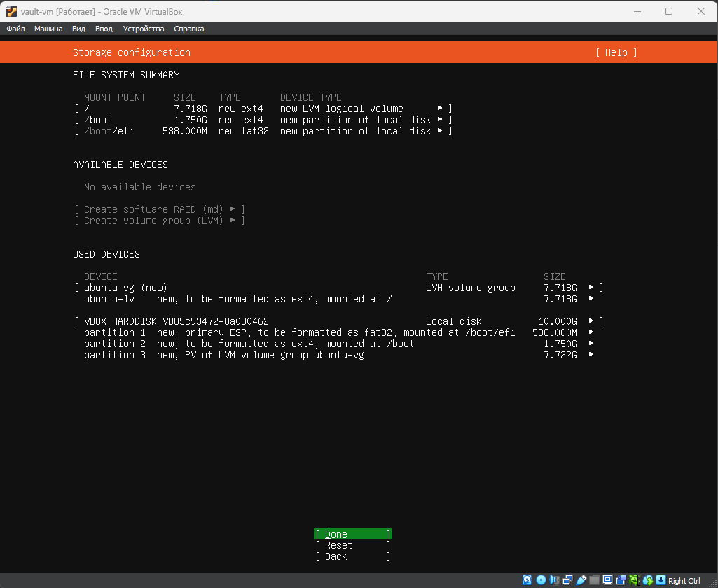Click 'new LVM logical volume' device type text
The width and height of the screenshot is (718, 588).
coord(342,108)
